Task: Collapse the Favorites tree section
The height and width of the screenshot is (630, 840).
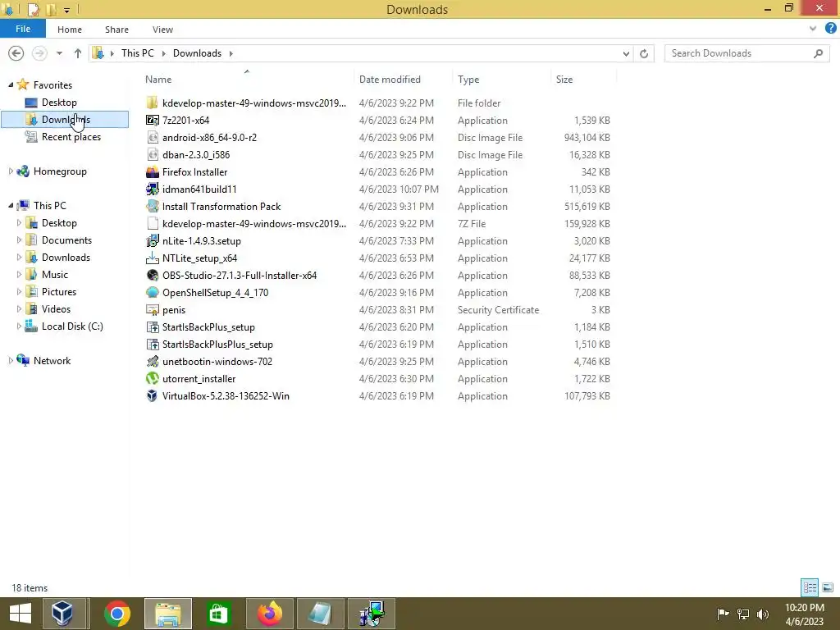Action: pos(11,84)
